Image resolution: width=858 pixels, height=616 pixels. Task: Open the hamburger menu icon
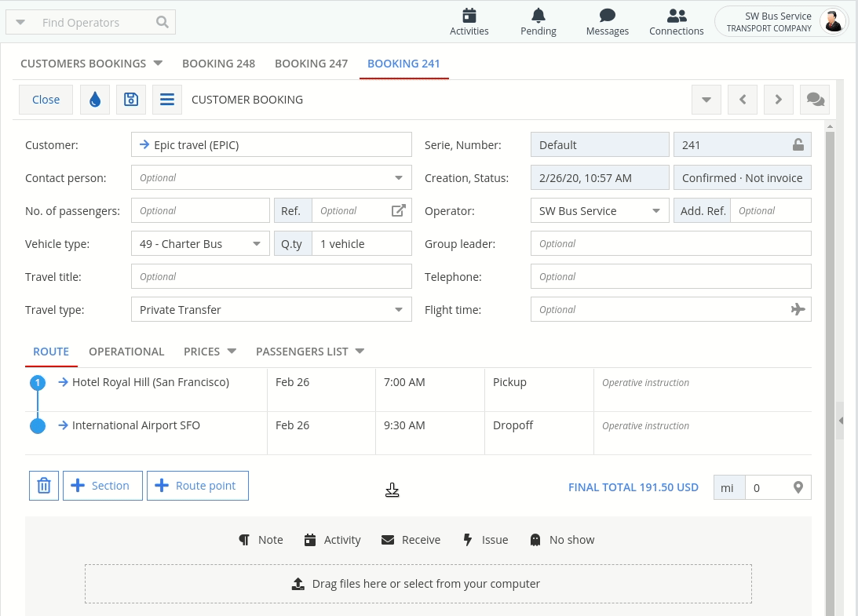click(x=167, y=100)
